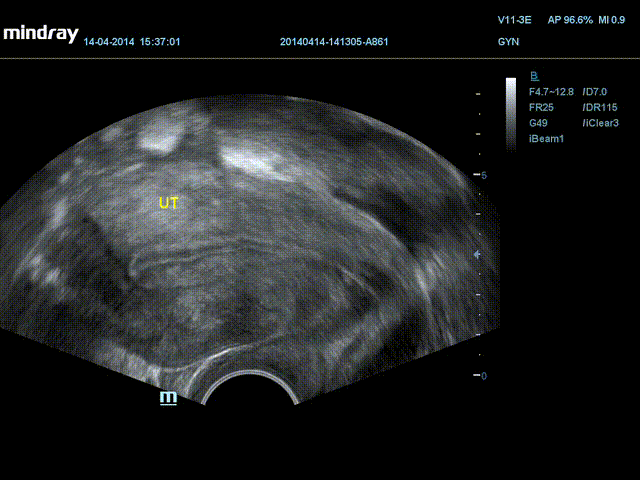
Task: Click the probe orientation 'm' marker
Action: [x=169, y=398]
